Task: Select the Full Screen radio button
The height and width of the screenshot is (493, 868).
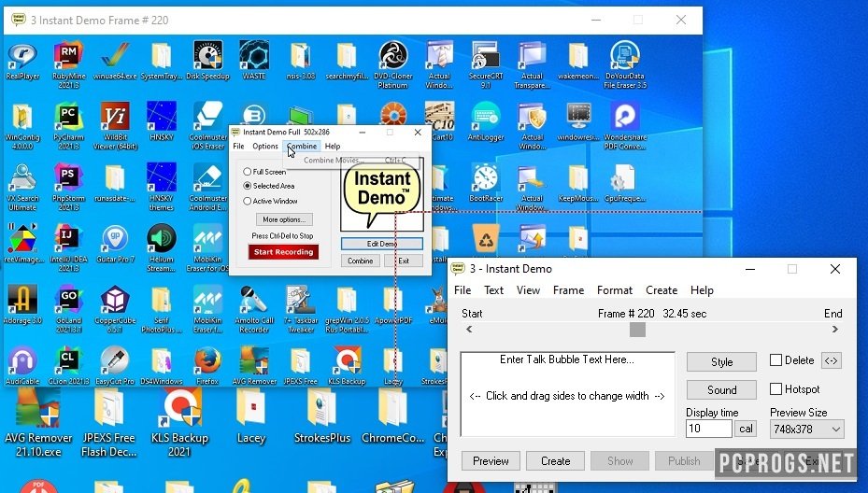Action: point(248,172)
